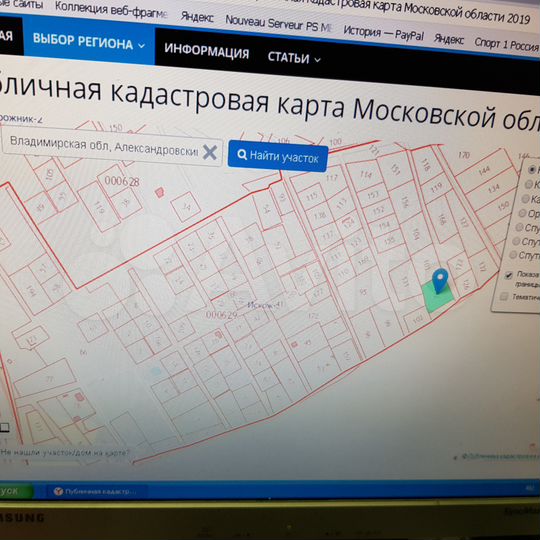Image resolution: width=540 pixels, height=540 pixels.
Task: Switch to 'Публичная кадастр...' taskbar window
Action: (96, 491)
